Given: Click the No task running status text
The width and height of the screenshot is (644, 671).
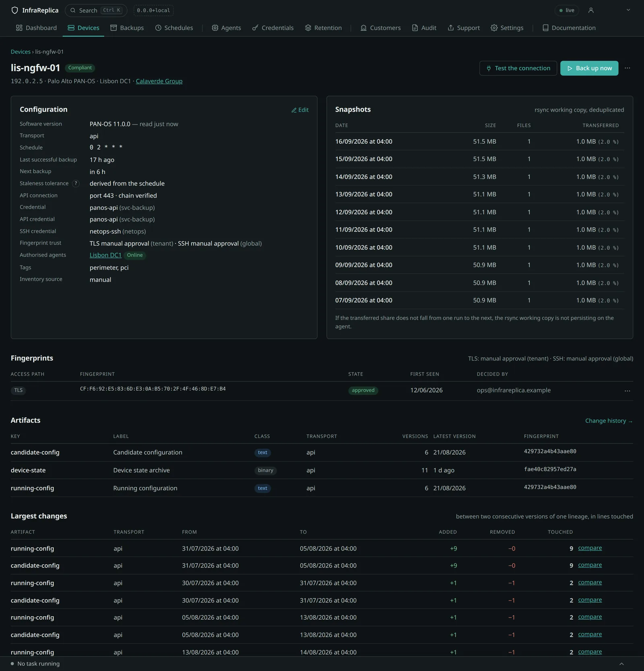Looking at the screenshot, I should (39, 664).
